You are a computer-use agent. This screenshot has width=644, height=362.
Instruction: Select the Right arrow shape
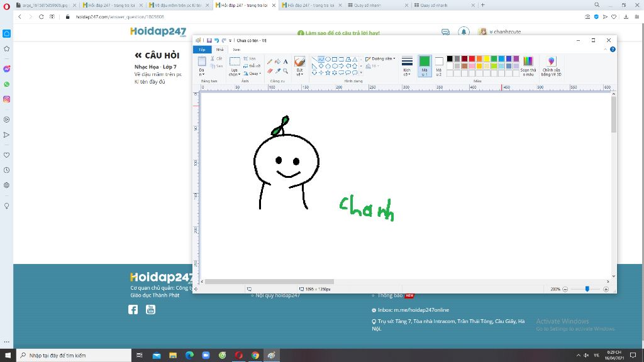click(341, 65)
